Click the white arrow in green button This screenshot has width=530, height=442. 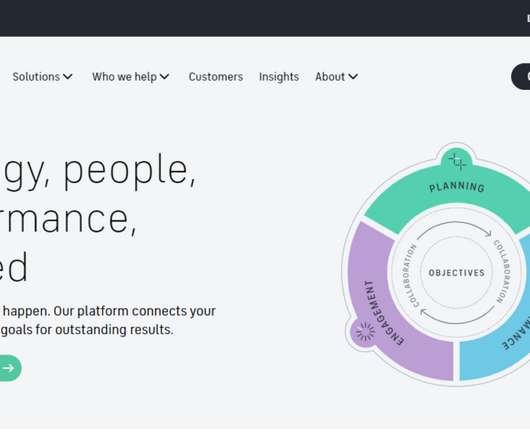(8, 368)
